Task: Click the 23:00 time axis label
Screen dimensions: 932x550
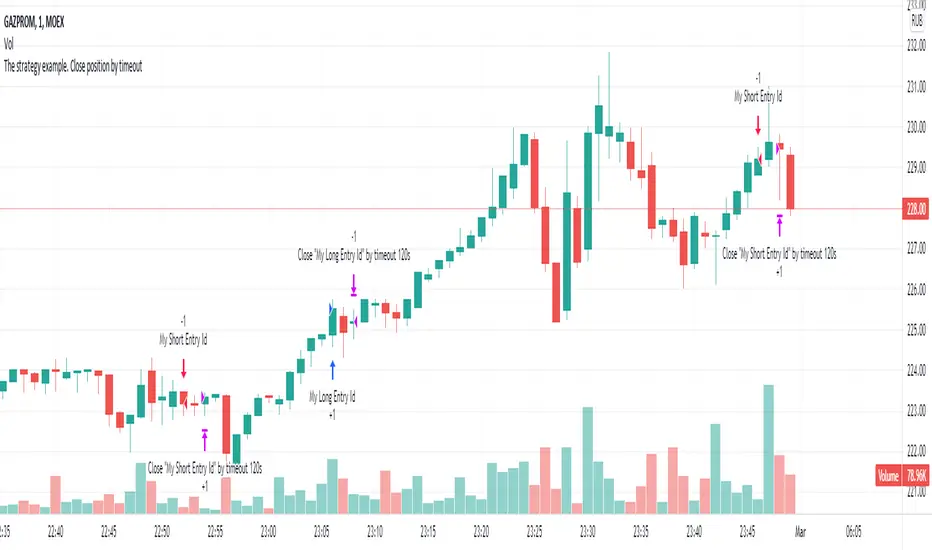Action: pos(268,531)
